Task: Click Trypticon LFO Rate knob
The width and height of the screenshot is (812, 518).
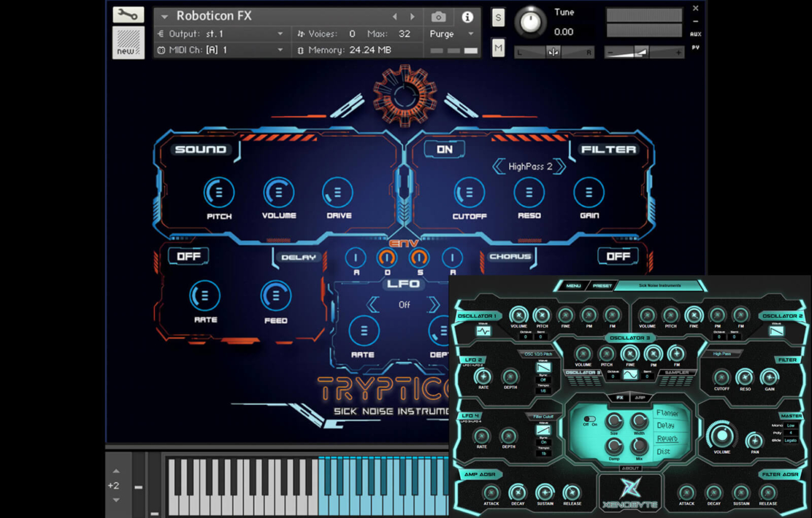Action: tap(364, 331)
